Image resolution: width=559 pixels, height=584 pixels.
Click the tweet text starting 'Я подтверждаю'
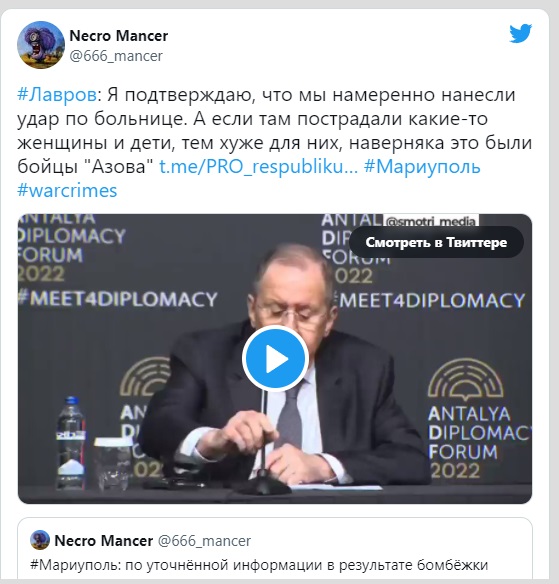tap(274, 130)
